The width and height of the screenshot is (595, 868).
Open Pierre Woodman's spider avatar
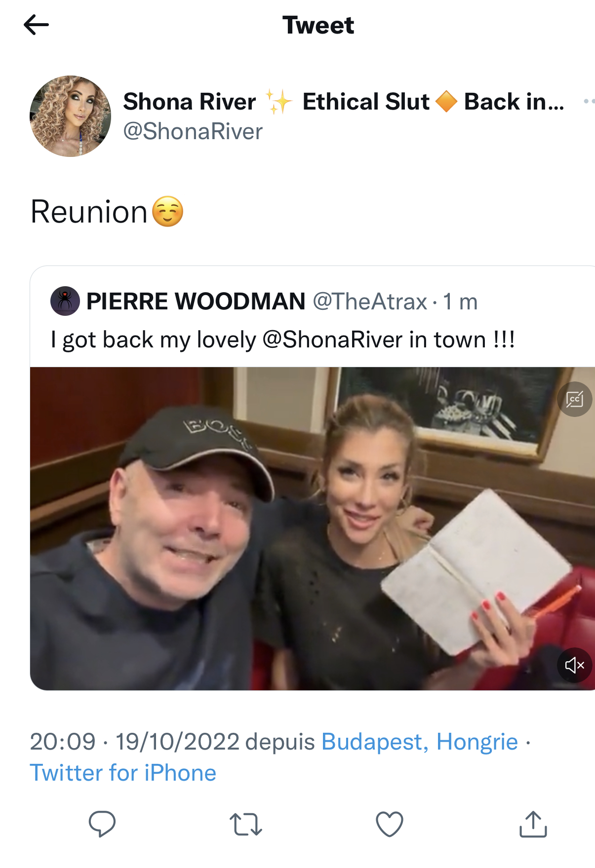[65, 301]
